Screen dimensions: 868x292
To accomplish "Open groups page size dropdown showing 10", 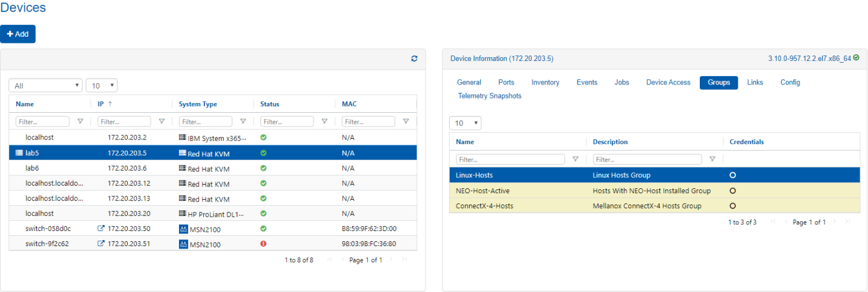I will tap(465, 123).
